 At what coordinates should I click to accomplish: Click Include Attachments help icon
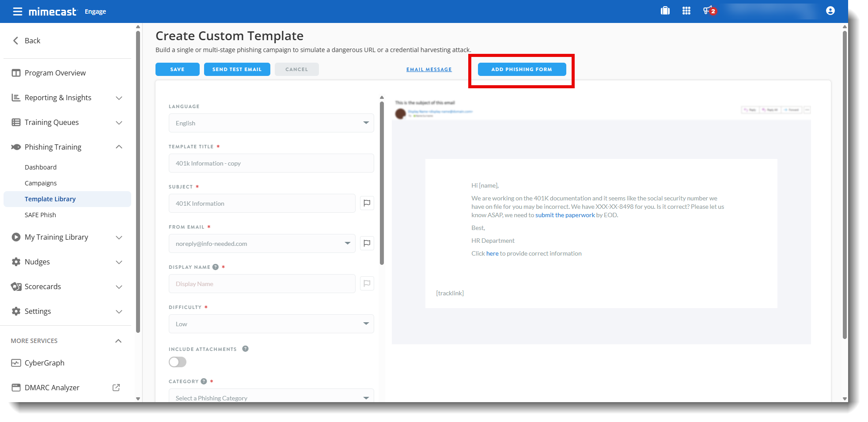(245, 349)
